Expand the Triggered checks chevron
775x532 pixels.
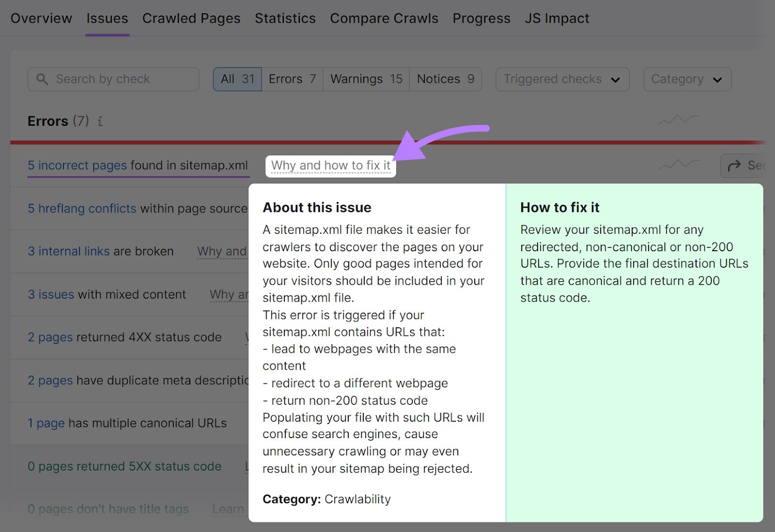(616, 79)
